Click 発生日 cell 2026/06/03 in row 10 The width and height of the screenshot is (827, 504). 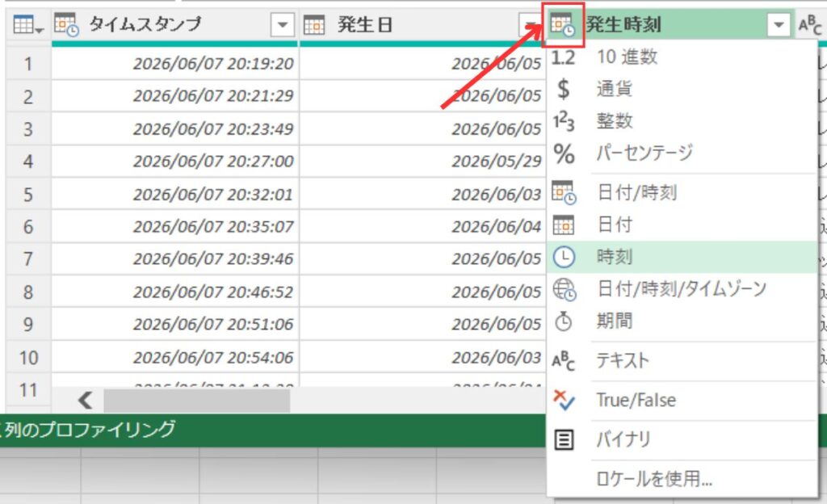423,358
